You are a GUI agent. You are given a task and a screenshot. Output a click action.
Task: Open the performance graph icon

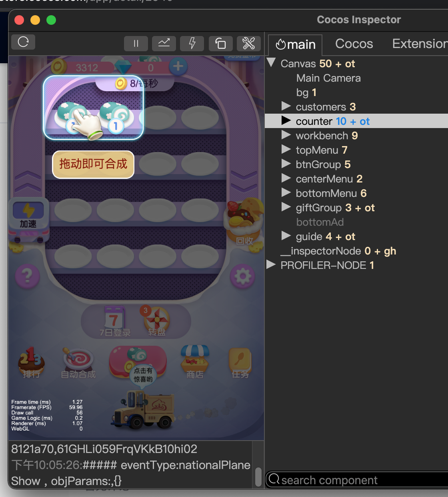164,44
